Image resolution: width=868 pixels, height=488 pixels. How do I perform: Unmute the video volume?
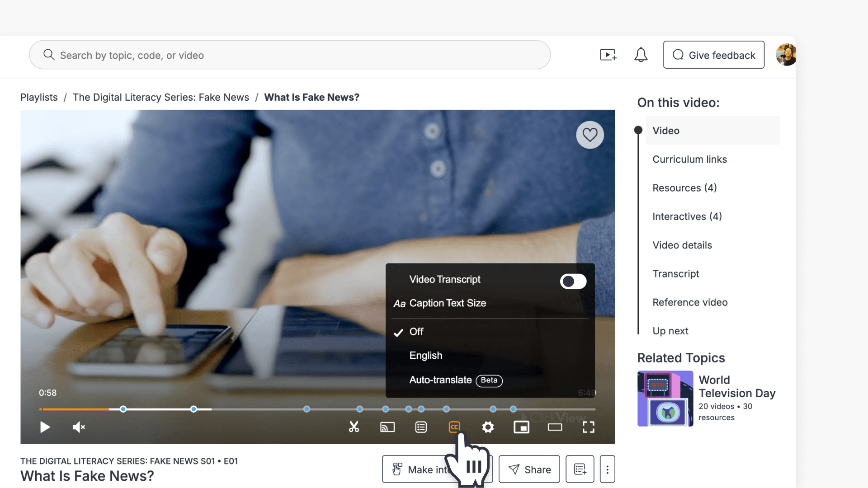pyautogui.click(x=79, y=427)
